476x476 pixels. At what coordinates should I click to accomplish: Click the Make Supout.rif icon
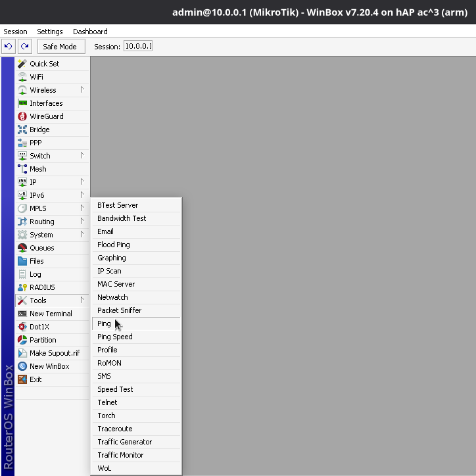pos(22,353)
